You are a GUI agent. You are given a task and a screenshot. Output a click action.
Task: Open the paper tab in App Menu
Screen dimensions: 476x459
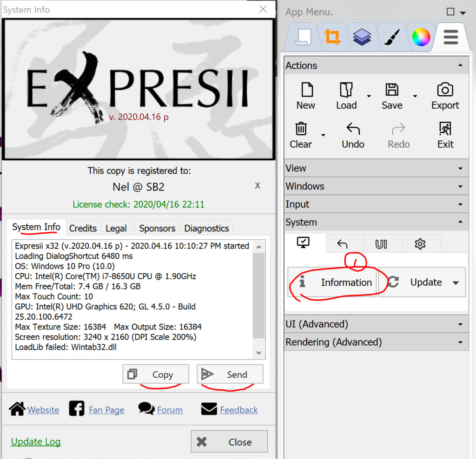pyautogui.click(x=303, y=37)
